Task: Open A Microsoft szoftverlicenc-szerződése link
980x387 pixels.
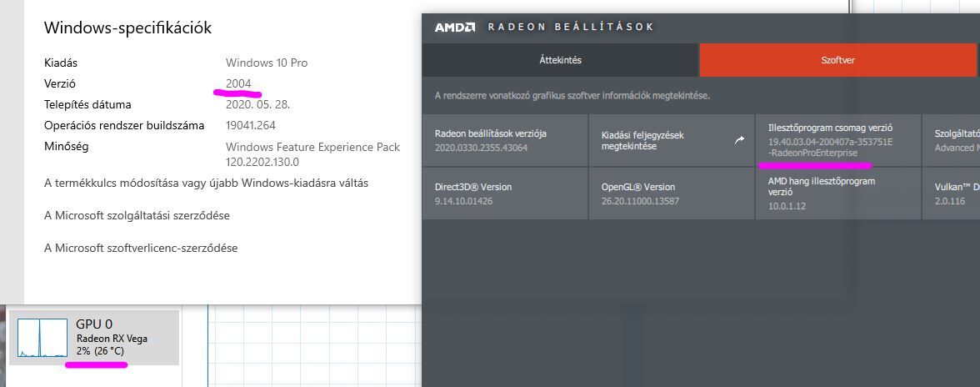Action: coord(141,249)
